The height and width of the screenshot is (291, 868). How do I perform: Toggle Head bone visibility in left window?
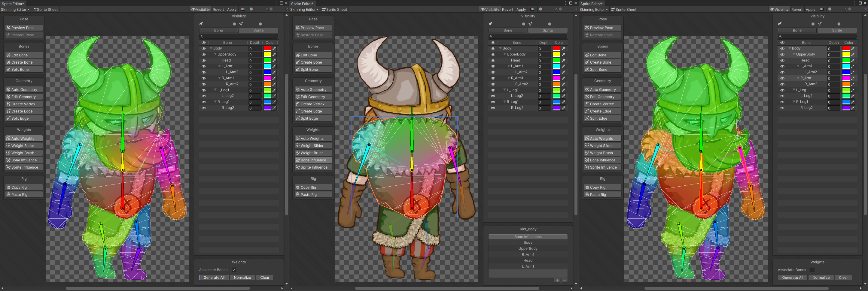tap(203, 61)
